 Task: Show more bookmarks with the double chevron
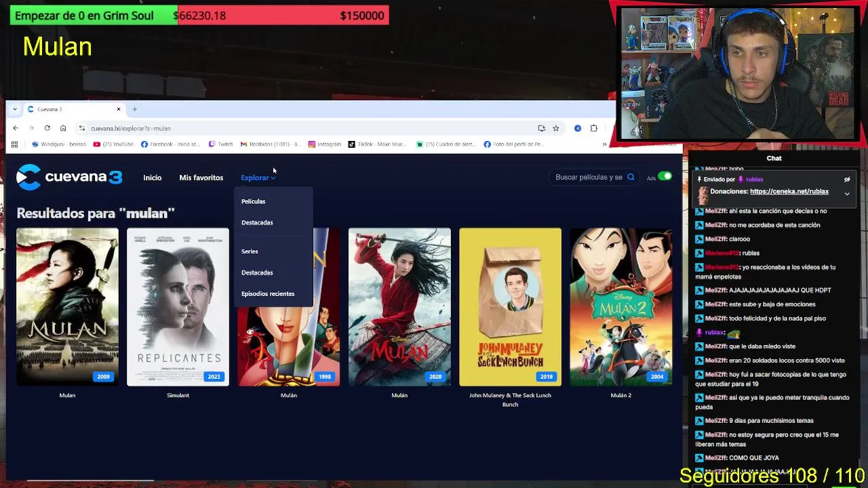[x=604, y=144]
